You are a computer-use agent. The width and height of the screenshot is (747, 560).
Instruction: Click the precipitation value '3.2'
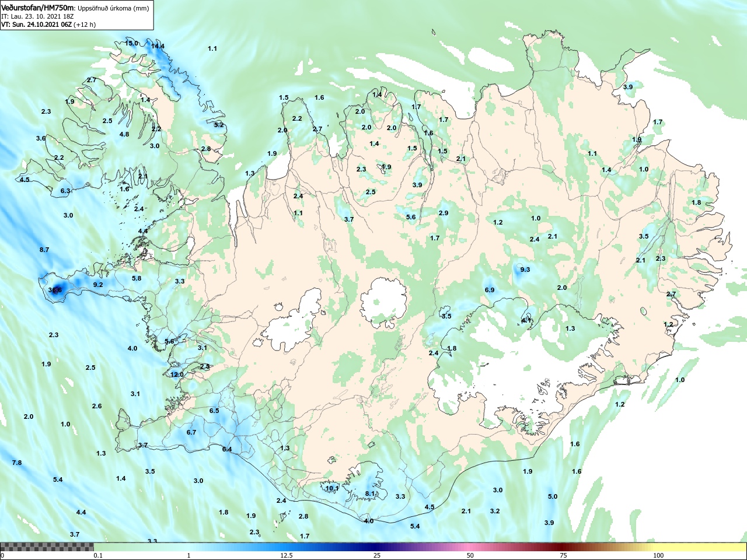click(x=495, y=511)
